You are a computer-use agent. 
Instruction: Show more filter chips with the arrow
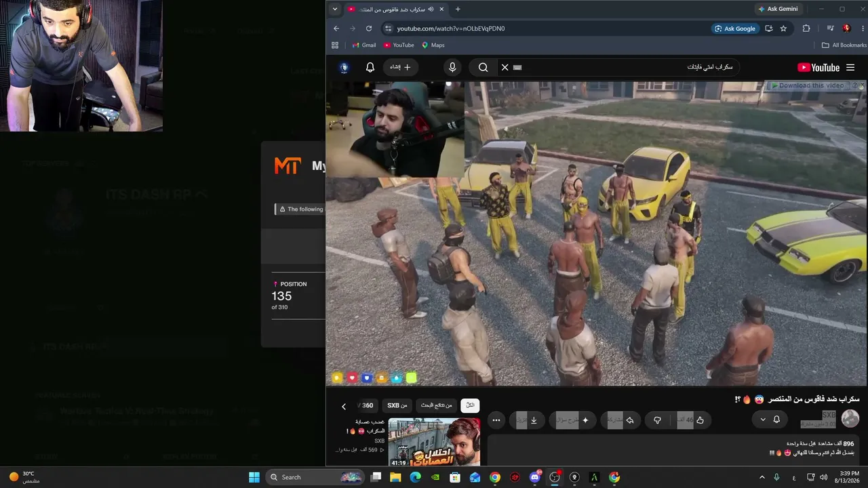click(x=344, y=406)
